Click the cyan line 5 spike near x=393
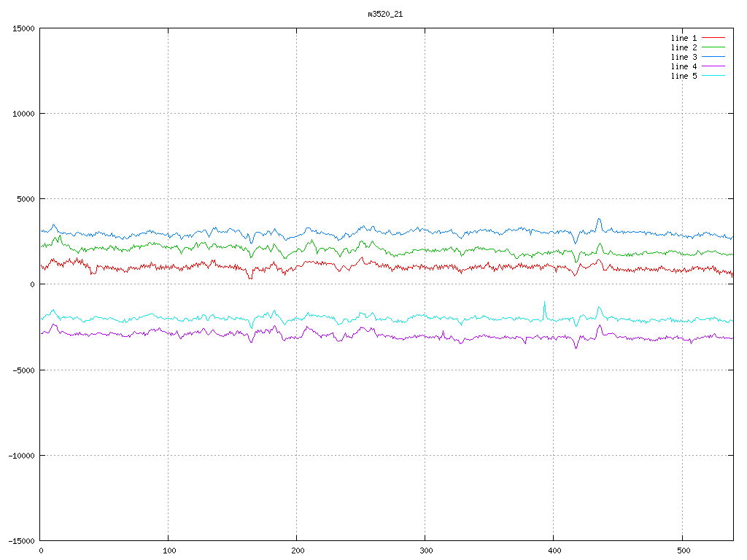This screenshot has height=560, width=747. tap(544, 309)
